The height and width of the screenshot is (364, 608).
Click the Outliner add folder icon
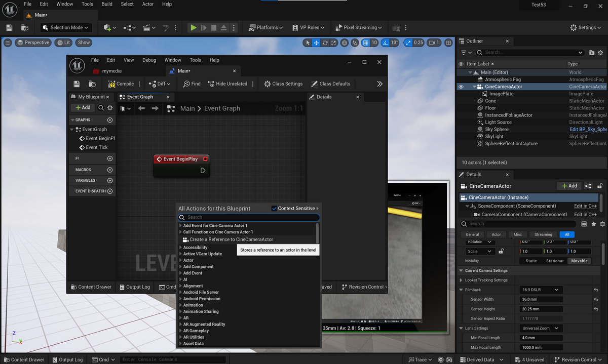click(592, 52)
